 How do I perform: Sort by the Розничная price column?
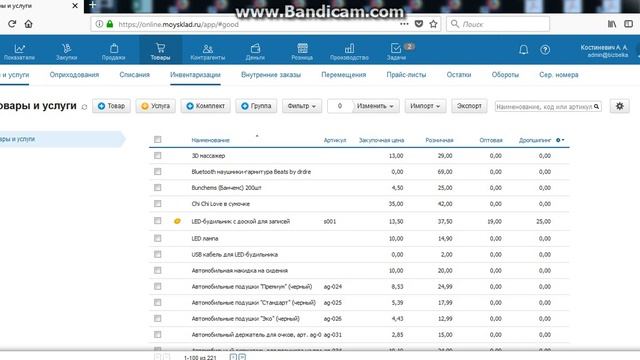point(439,140)
